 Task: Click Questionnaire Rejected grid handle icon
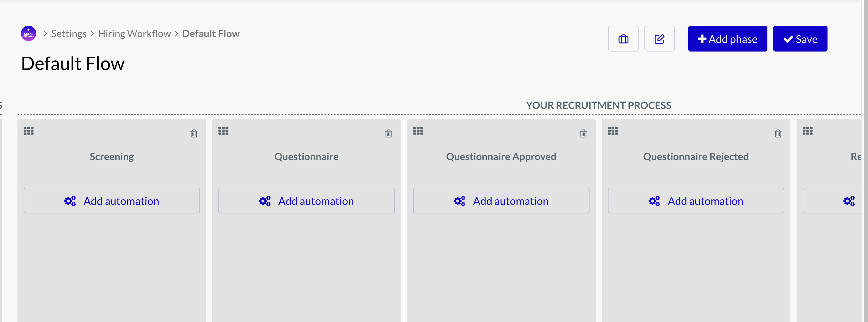click(x=613, y=131)
